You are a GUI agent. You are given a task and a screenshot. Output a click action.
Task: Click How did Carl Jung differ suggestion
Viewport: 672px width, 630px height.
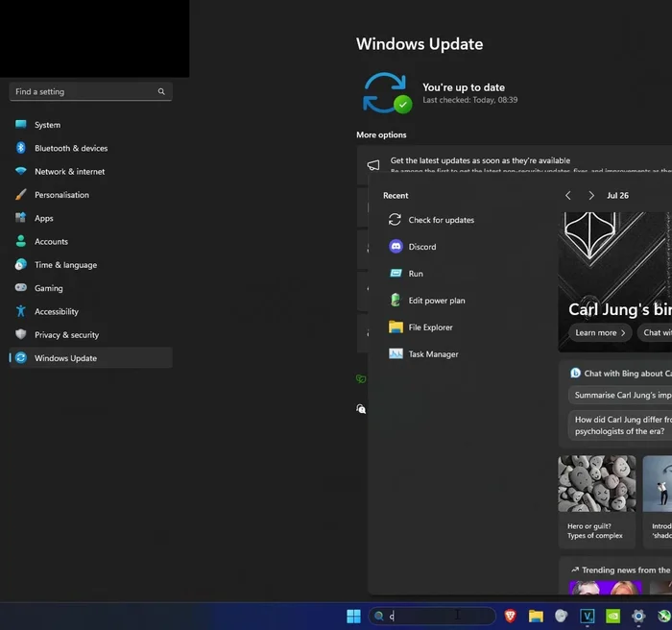pos(620,425)
